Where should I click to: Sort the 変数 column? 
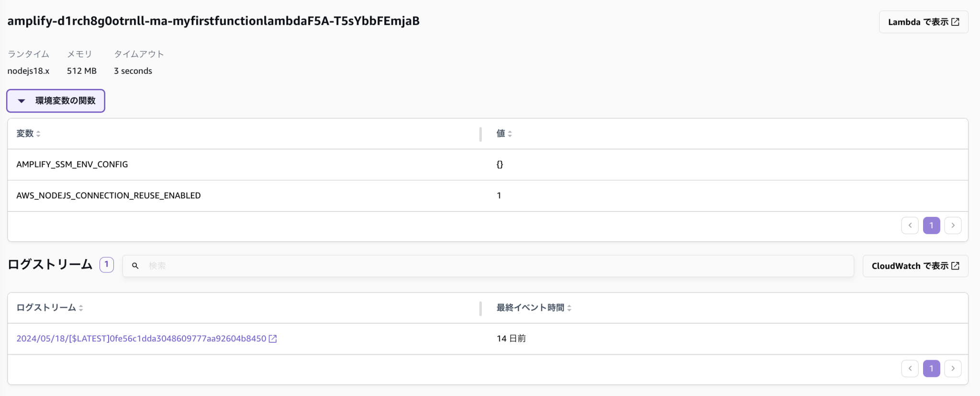pyautogui.click(x=28, y=134)
